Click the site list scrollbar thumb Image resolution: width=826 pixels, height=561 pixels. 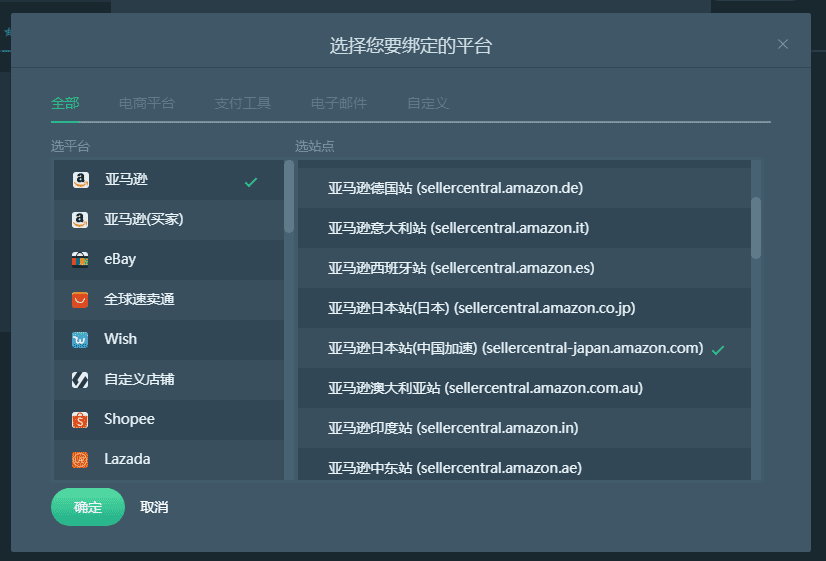tap(756, 228)
